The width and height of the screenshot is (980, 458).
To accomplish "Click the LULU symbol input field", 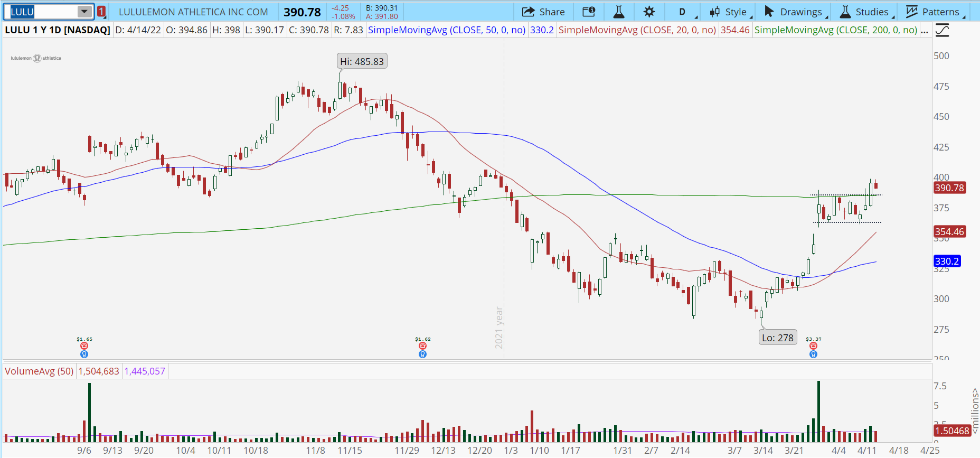I will pos(42,11).
